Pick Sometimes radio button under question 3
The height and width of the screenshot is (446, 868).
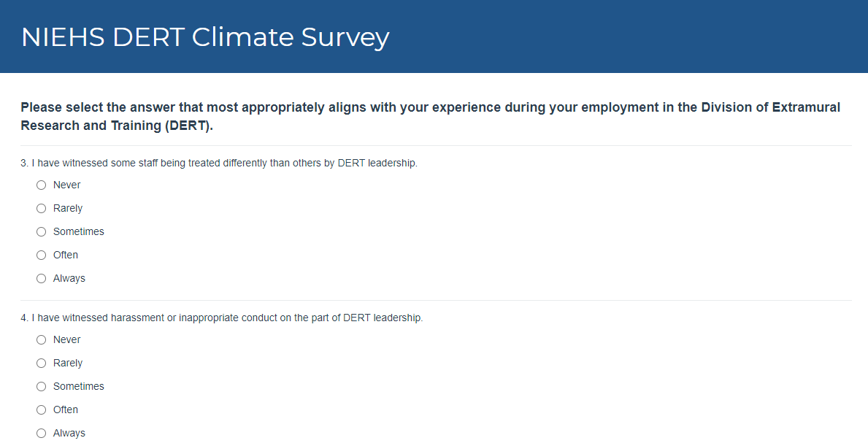click(42, 232)
